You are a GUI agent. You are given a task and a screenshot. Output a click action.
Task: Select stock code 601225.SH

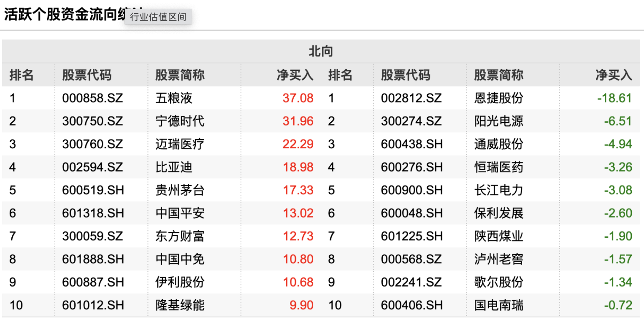(412, 236)
